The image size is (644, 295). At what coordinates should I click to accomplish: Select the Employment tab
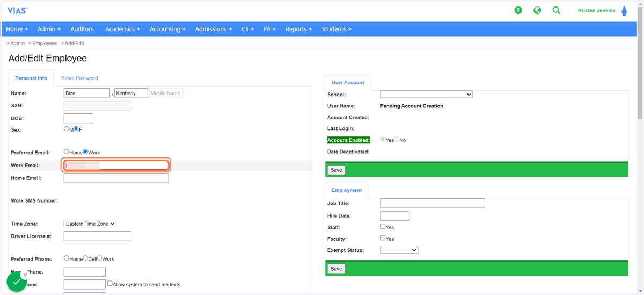point(347,190)
